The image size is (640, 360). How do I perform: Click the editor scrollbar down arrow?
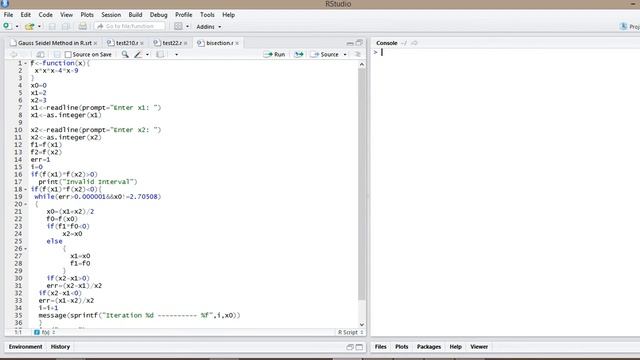click(x=362, y=324)
